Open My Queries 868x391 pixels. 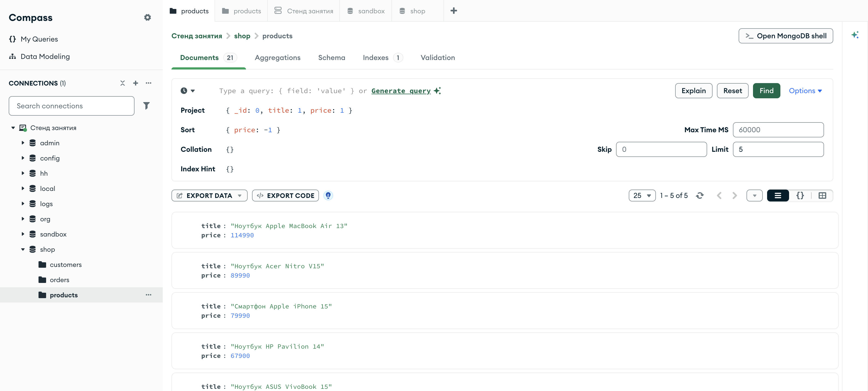click(x=39, y=39)
